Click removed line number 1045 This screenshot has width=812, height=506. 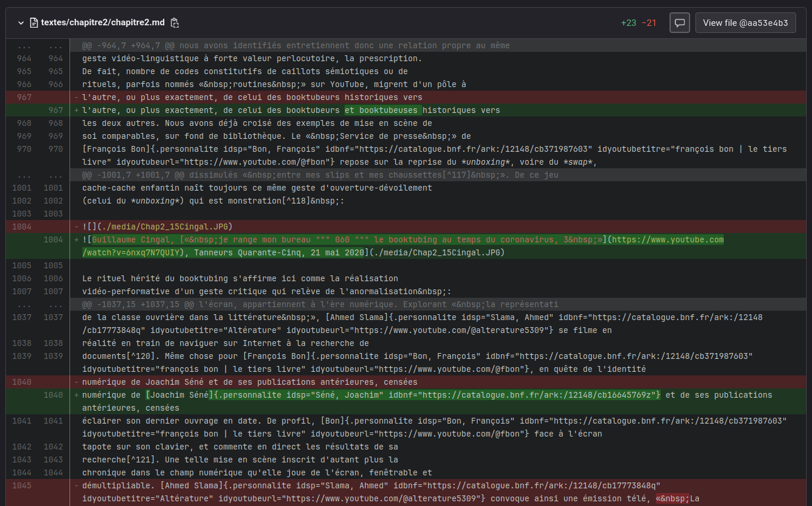24,485
